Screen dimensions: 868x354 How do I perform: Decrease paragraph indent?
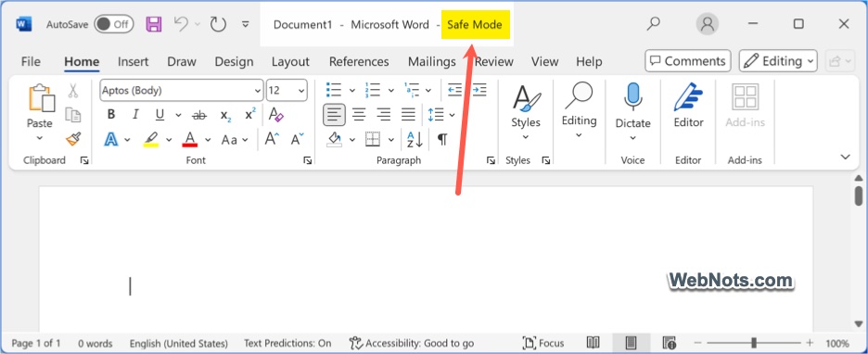pos(454,90)
